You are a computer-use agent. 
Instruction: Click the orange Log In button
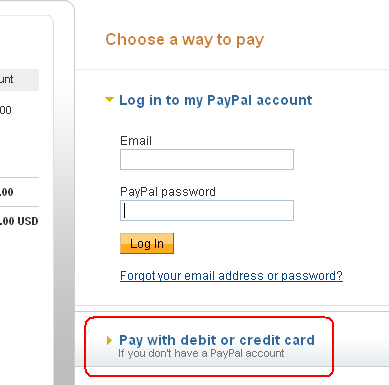[147, 244]
